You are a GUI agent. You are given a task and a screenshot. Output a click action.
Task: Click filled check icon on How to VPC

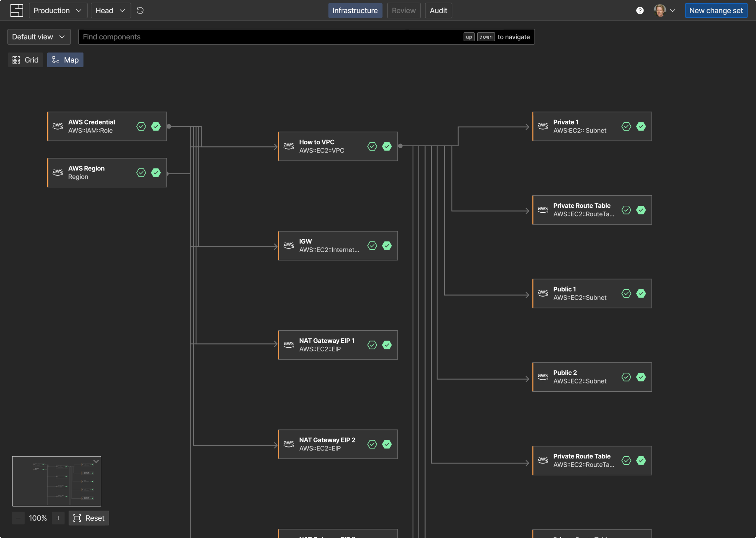[x=387, y=146]
